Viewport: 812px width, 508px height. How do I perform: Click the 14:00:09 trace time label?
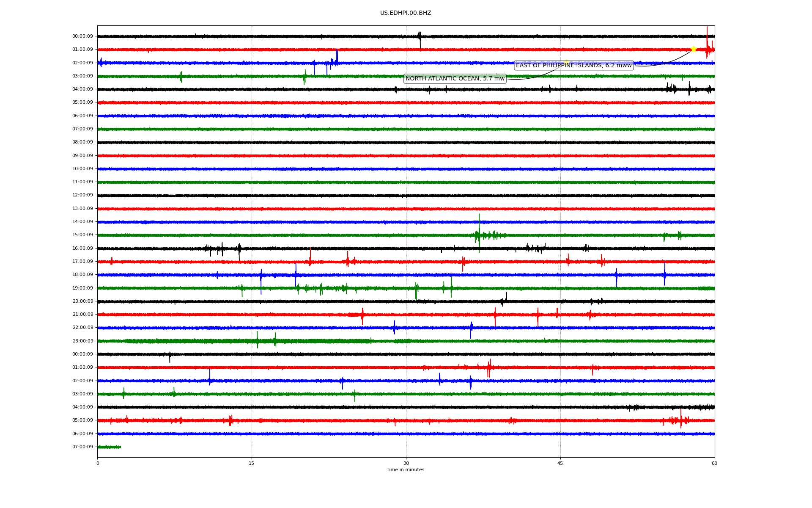pos(82,222)
